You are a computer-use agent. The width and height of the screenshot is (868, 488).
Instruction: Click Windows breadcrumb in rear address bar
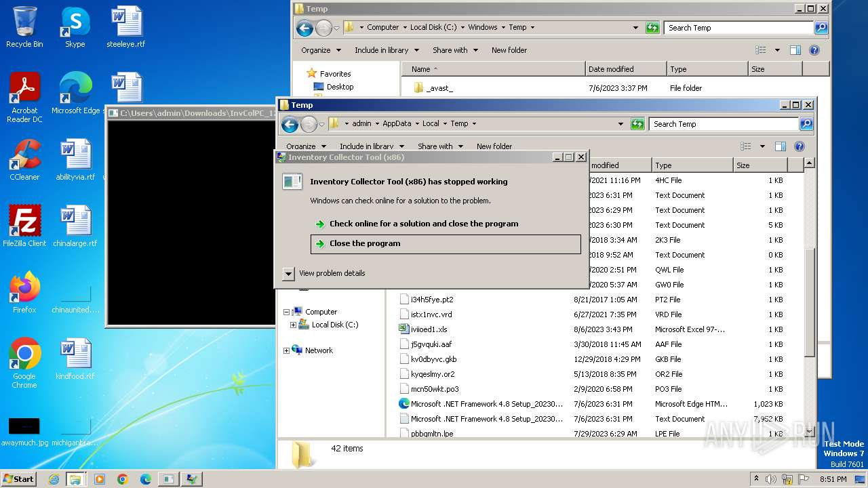point(483,28)
